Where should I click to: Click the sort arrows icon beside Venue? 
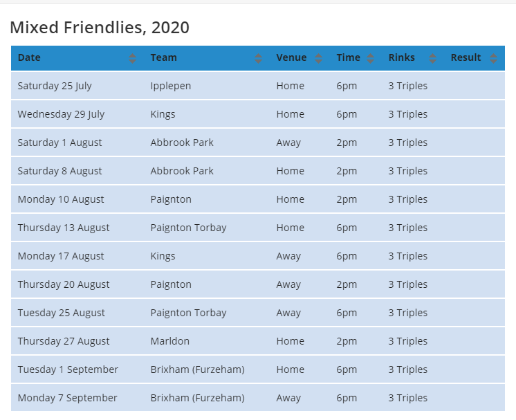pos(318,59)
